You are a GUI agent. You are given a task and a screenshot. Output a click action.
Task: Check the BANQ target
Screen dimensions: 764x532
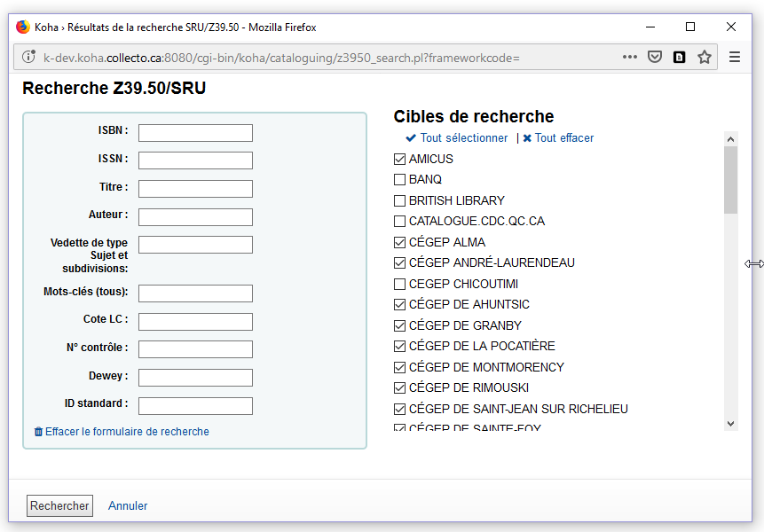pos(399,180)
